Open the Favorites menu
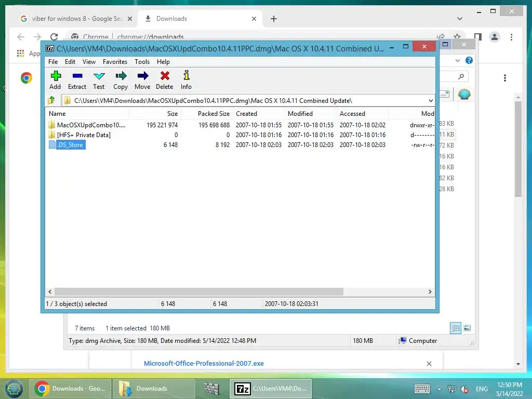The height and width of the screenshot is (399, 532). coord(115,62)
